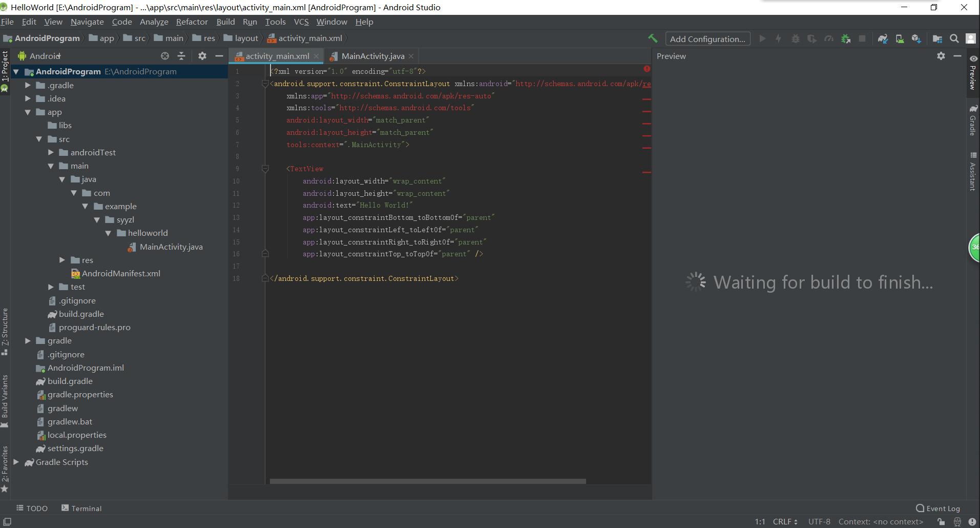
Task: Click the Run with Coverage icon
Action: point(812,38)
